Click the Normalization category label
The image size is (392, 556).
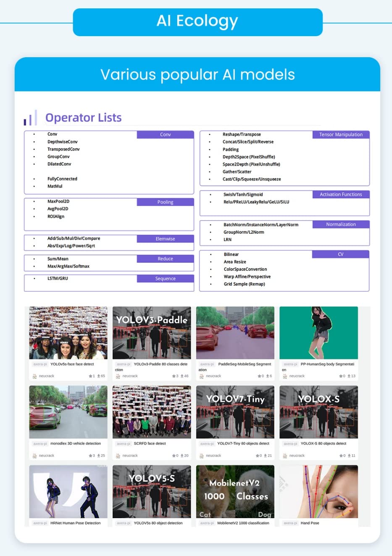click(341, 224)
